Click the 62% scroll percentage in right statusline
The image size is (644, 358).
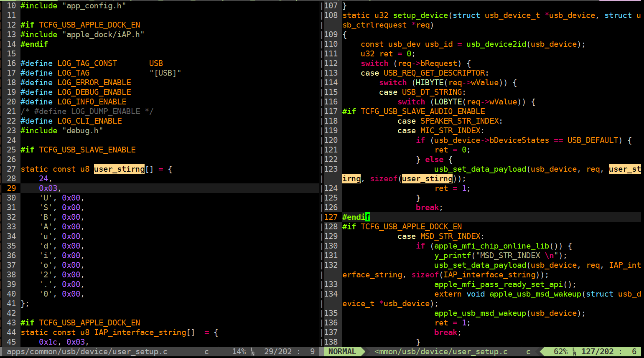pos(561,352)
